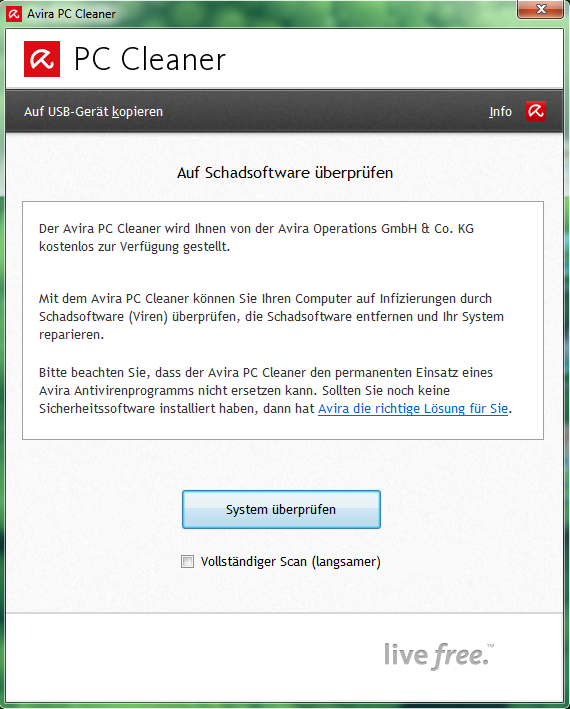Click the Avira PC Cleaner window title text
This screenshot has height=709, width=570.
pos(71,14)
